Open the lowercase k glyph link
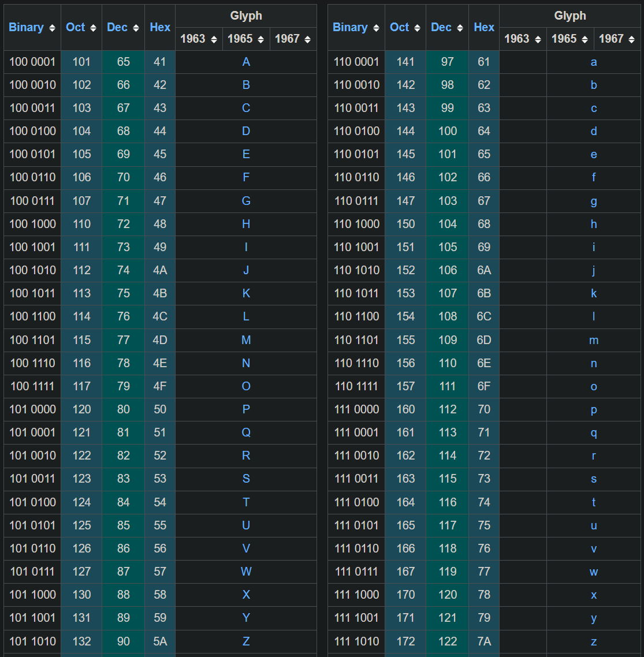644x657 pixels. pyautogui.click(x=594, y=293)
